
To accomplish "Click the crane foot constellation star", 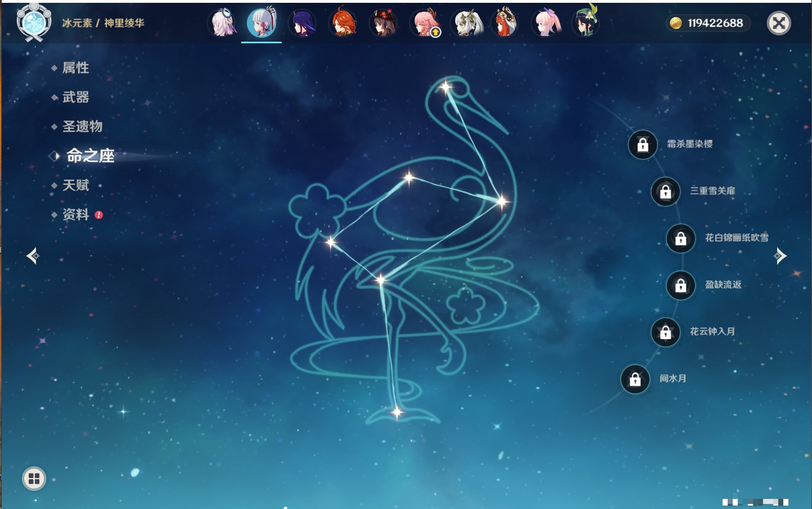I will click(x=396, y=413).
